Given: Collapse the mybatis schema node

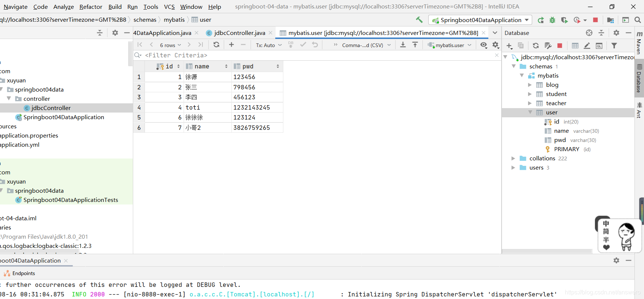Looking at the screenshot, I should click(x=522, y=75).
